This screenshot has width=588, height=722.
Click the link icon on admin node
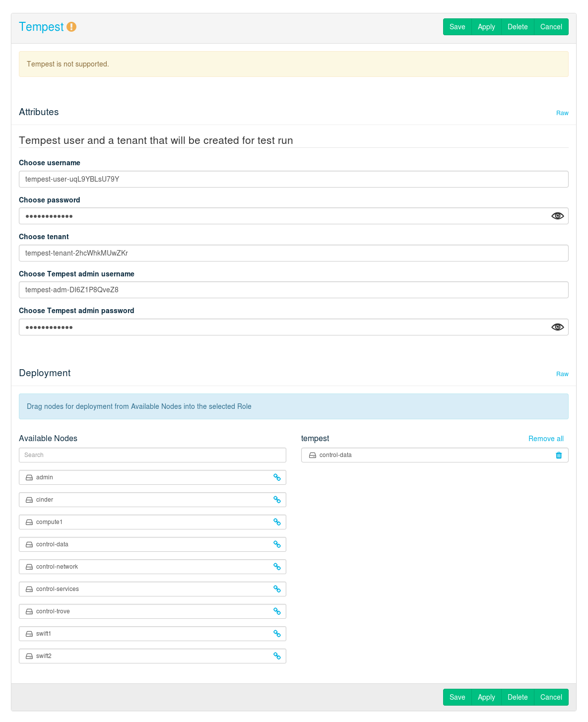click(x=277, y=477)
